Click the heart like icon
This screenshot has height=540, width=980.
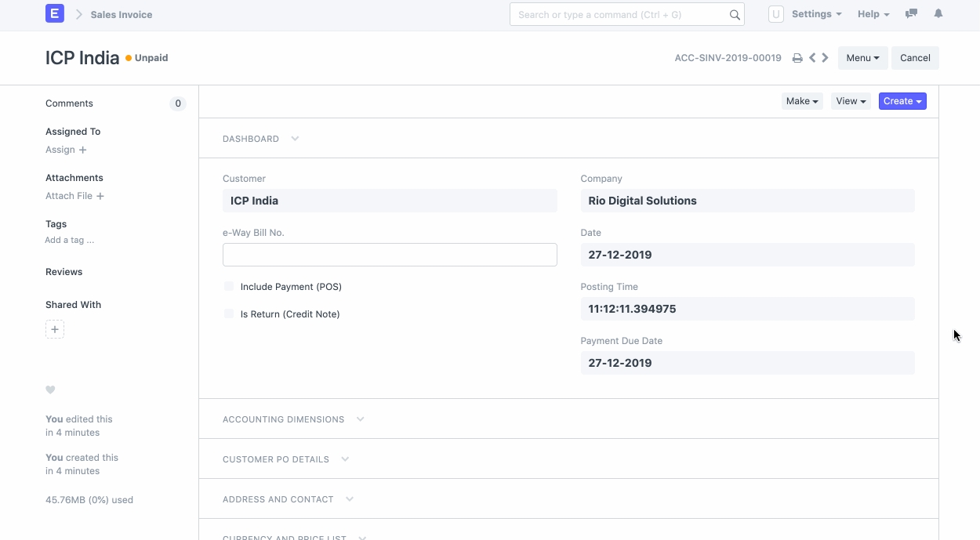(51, 390)
